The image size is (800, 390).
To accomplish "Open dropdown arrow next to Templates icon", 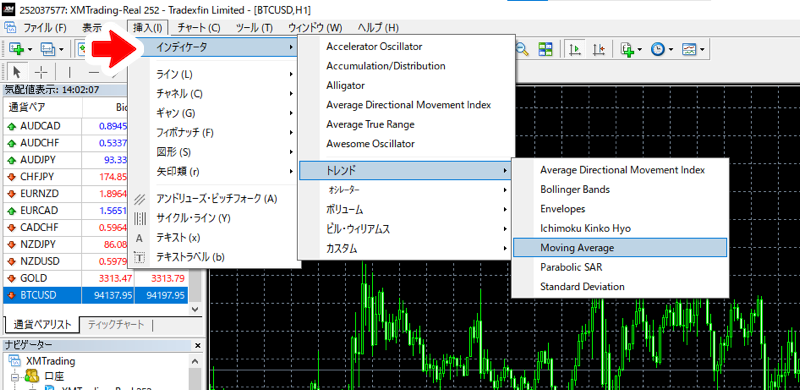I will tap(703, 50).
